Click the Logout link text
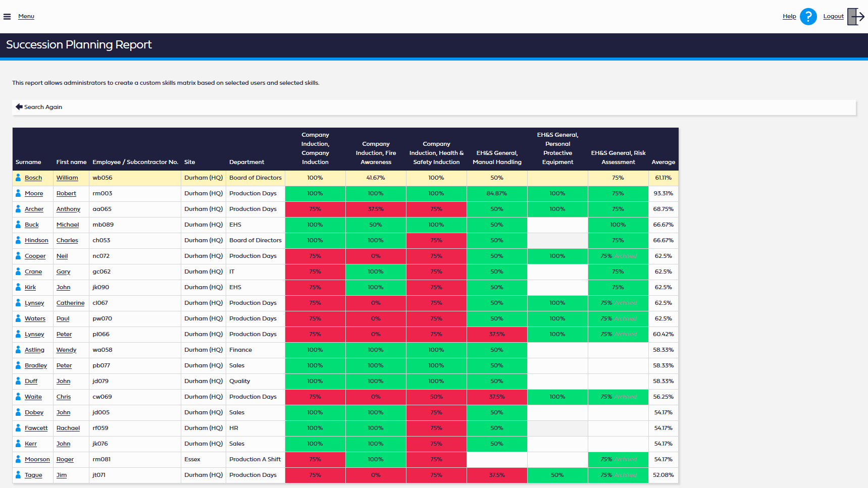The height and width of the screenshot is (488, 868). click(x=833, y=17)
